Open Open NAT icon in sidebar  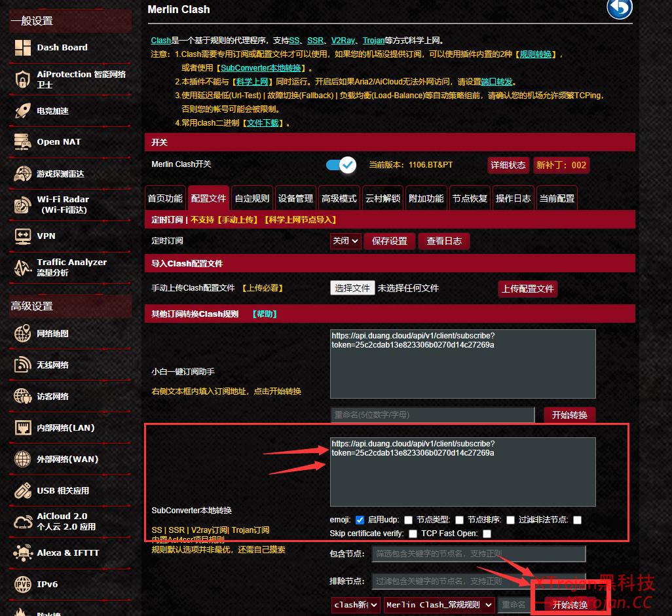click(x=23, y=142)
